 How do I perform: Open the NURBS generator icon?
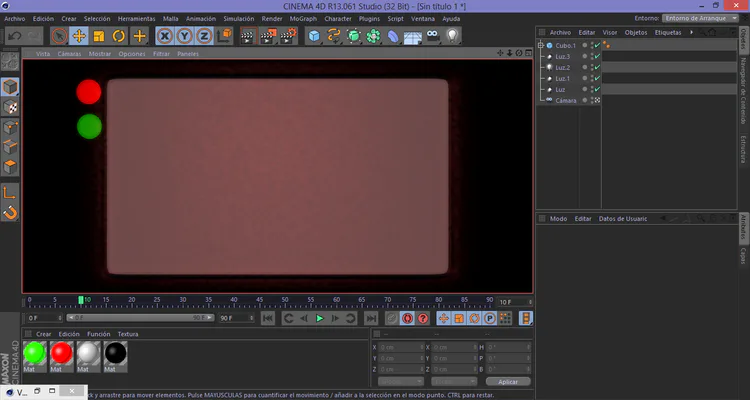pos(354,36)
